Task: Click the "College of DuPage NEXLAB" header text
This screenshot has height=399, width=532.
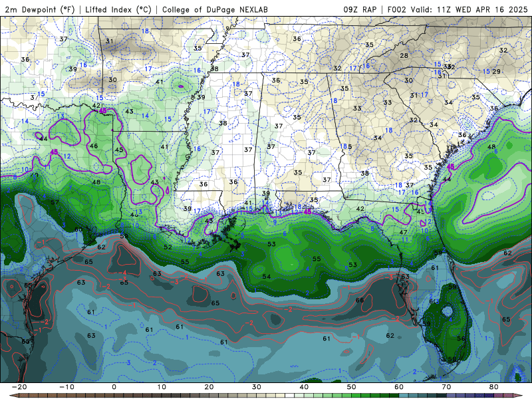Action: click(x=215, y=9)
